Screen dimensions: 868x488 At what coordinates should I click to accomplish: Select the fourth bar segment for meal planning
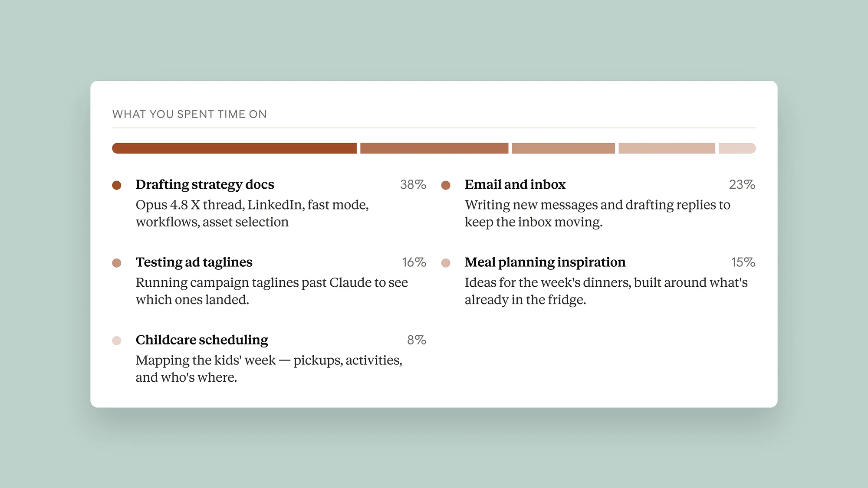pyautogui.click(x=667, y=148)
